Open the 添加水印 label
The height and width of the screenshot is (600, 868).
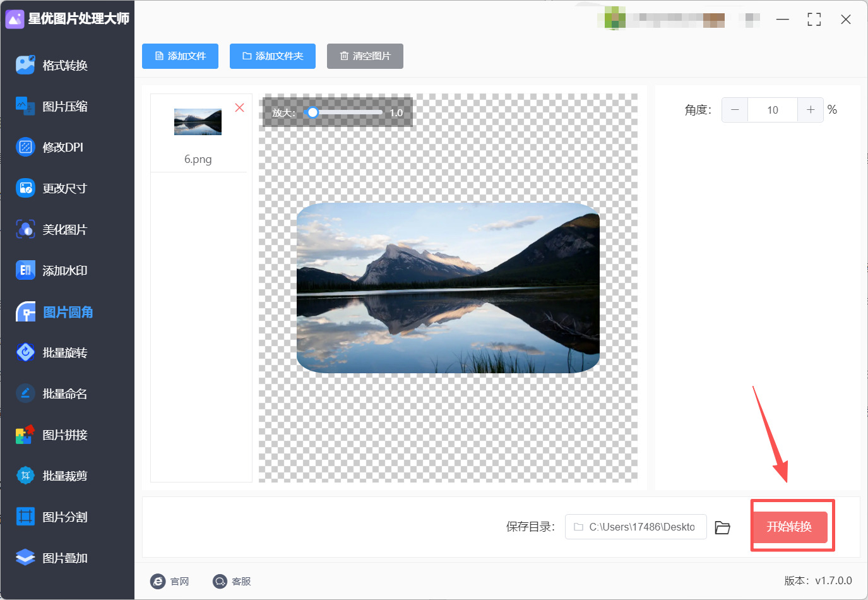65,270
